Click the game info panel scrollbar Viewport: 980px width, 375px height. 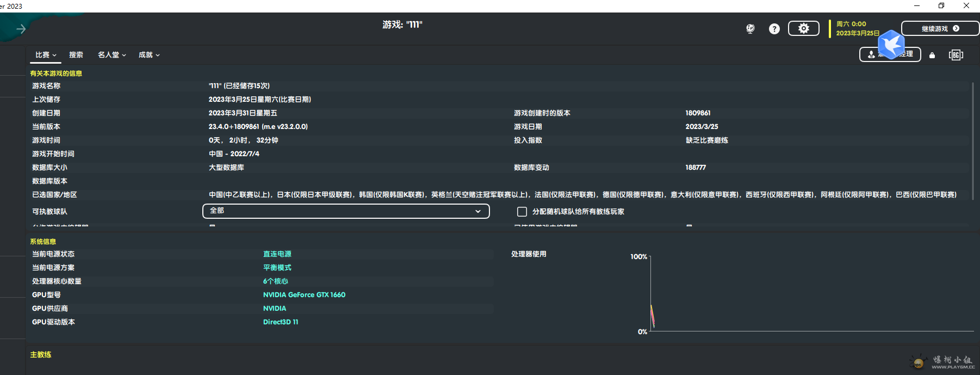coord(972,142)
